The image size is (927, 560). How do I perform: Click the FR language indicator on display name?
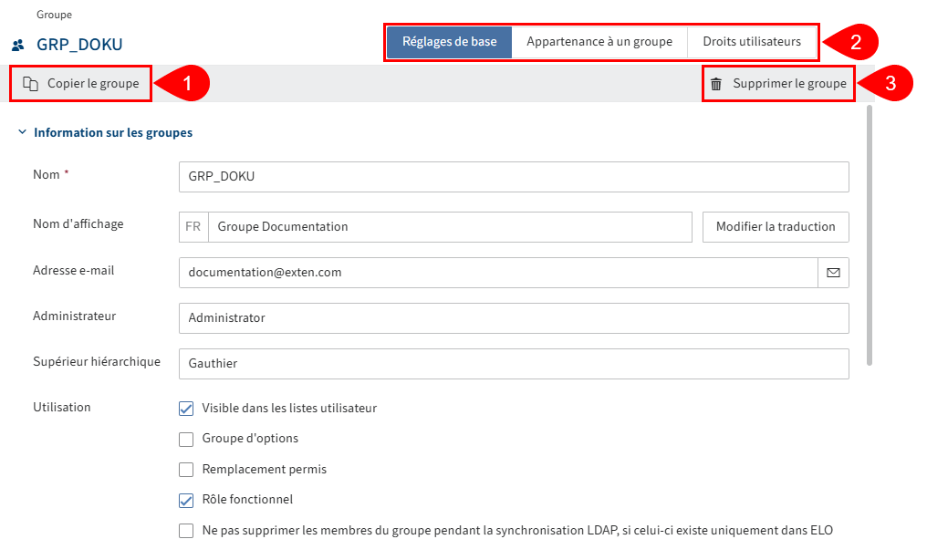pyautogui.click(x=193, y=226)
